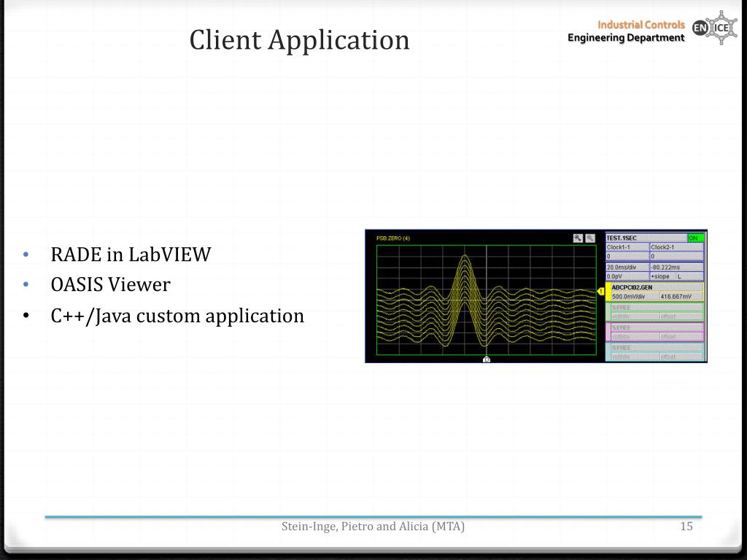Click the offset field in the cyan channel
This screenshot has height=560, width=747.
[x=681, y=357]
